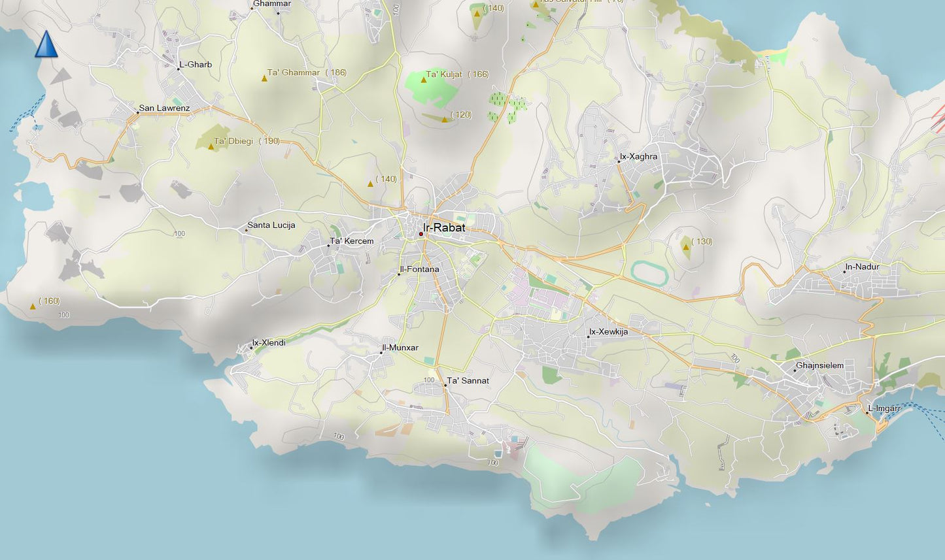Image resolution: width=945 pixels, height=560 pixels.
Task: Click the (120) peak marker below Ta' Kuljat
Action: pyautogui.click(x=445, y=120)
